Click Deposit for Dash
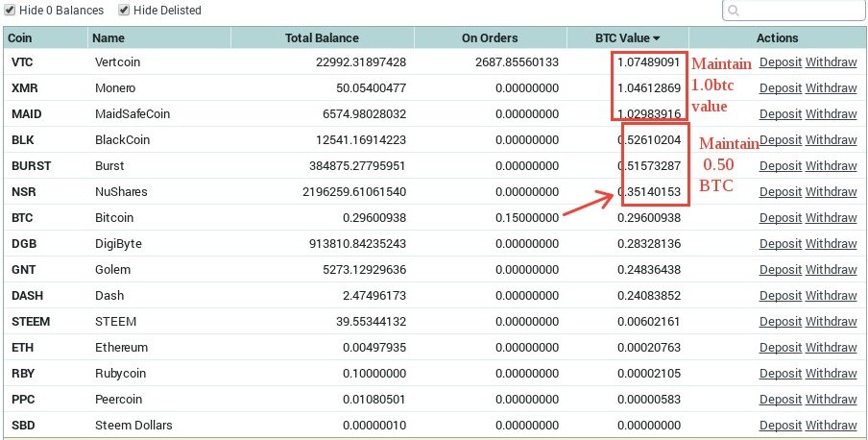 (x=781, y=295)
